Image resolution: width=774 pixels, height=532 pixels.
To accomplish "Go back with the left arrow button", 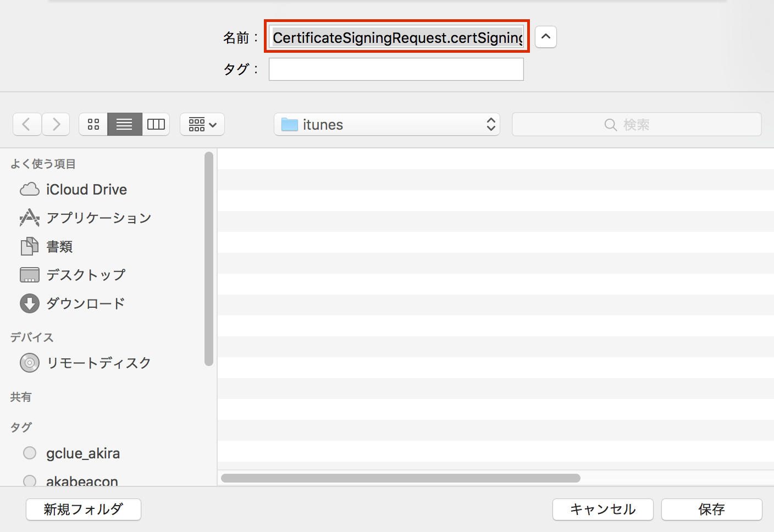I will coord(27,124).
